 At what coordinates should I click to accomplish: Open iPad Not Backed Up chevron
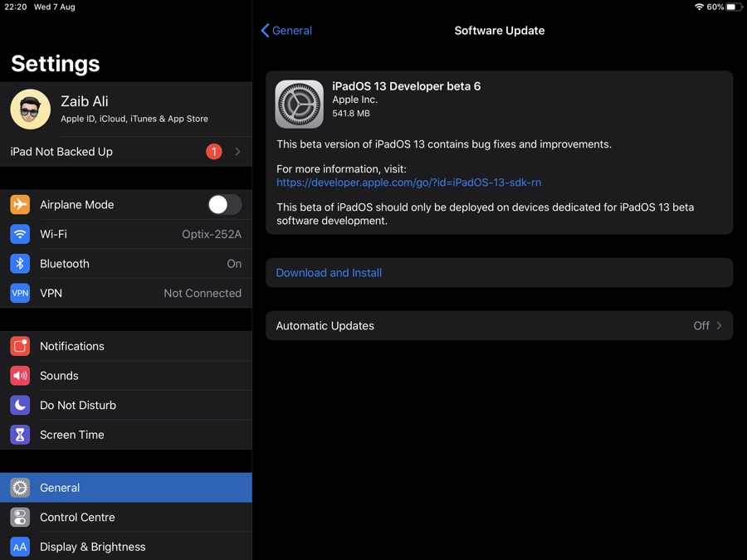coord(237,152)
